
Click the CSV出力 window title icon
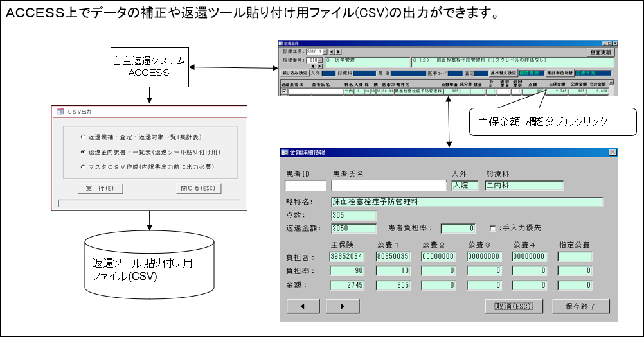tap(60, 112)
